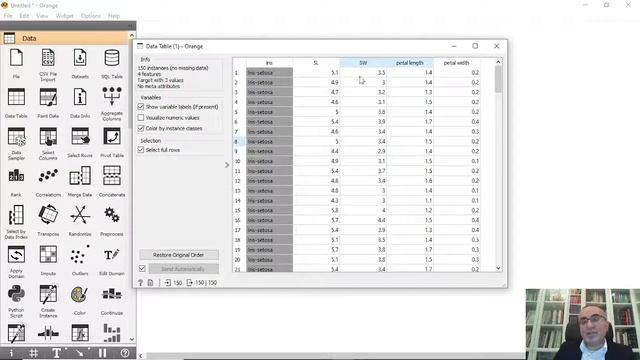Viewport: 640px width, 360px height.
Task: Open the View menu
Action: tap(42, 16)
